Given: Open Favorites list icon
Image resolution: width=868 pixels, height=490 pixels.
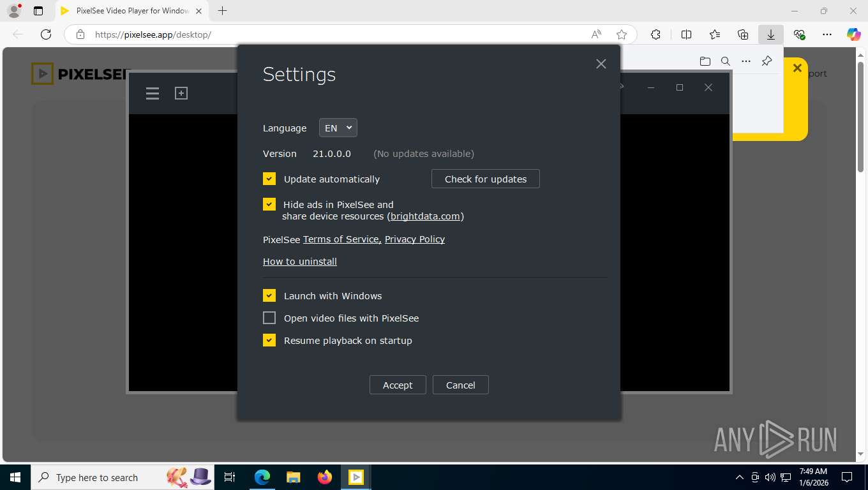Looking at the screenshot, I should tap(715, 34).
